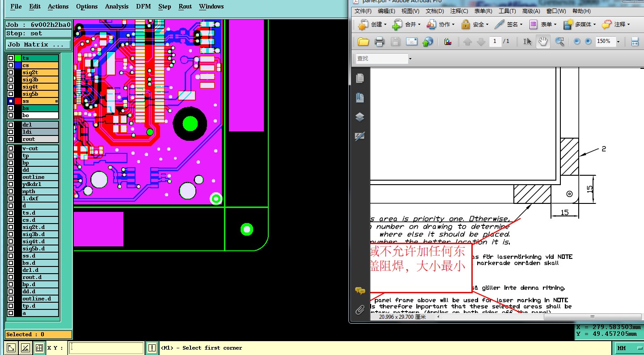This screenshot has height=355, width=644.
Task: Click the 查找 search field in Acrobat
Action: coord(381,59)
